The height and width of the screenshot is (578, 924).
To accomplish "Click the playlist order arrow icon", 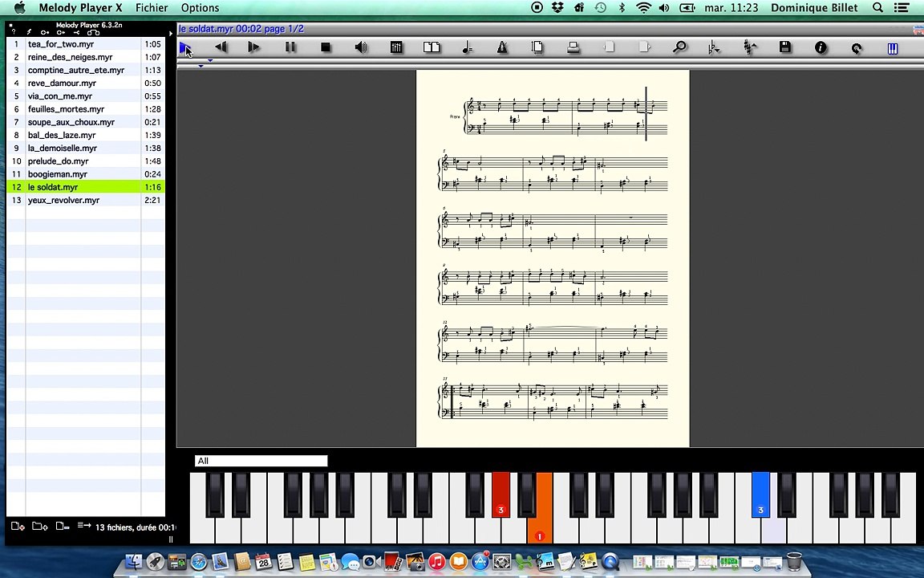I will (x=84, y=526).
